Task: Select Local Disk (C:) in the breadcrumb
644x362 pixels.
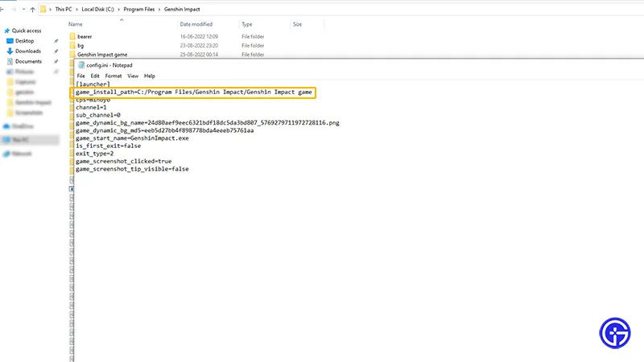Action: click(97, 9)
